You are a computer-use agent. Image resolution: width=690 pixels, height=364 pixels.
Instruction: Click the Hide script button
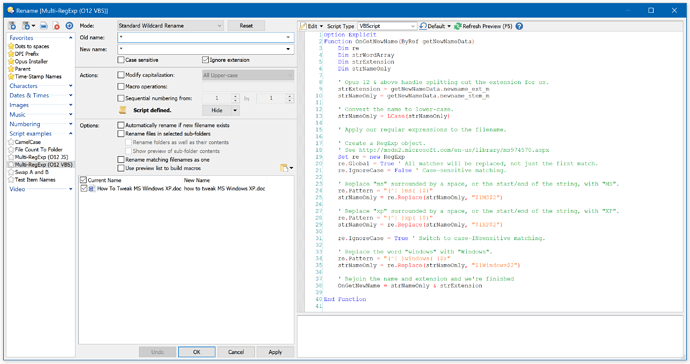pos(217,110)
